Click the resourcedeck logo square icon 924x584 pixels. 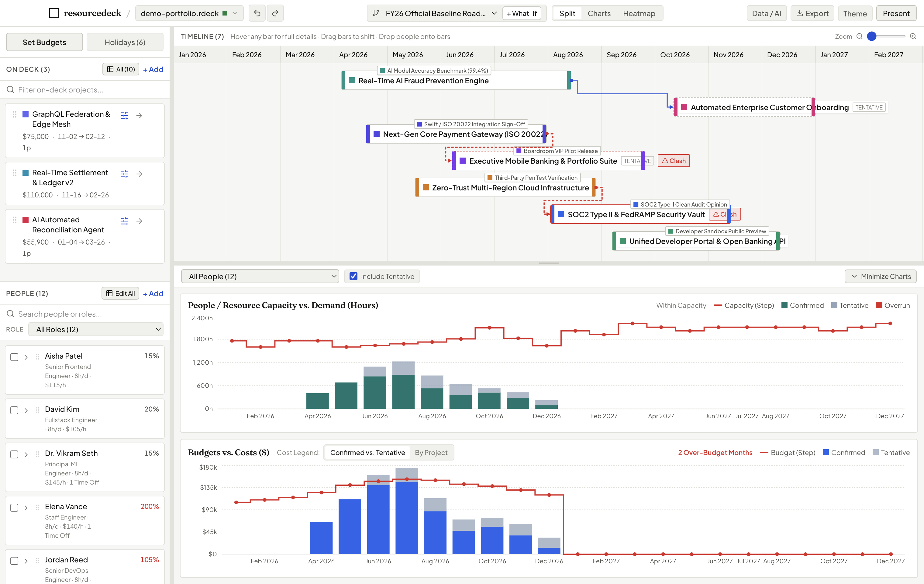pos(54,13)
